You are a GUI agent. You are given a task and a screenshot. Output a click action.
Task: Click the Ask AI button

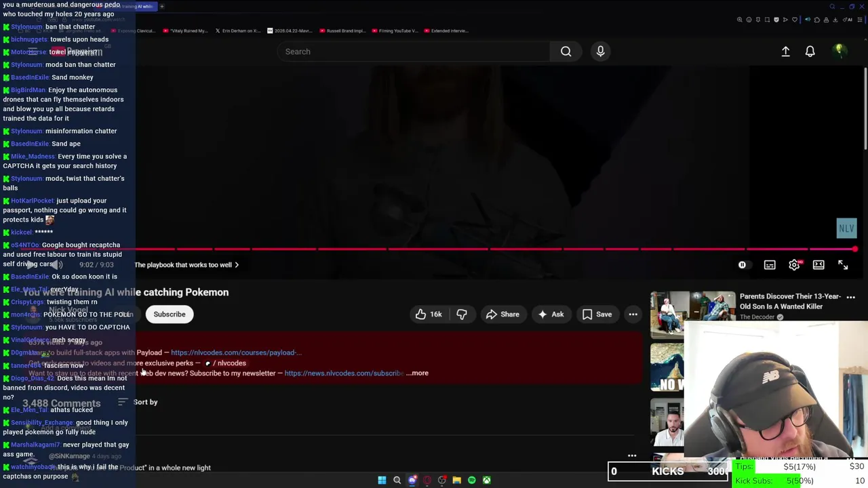[551, 314]
